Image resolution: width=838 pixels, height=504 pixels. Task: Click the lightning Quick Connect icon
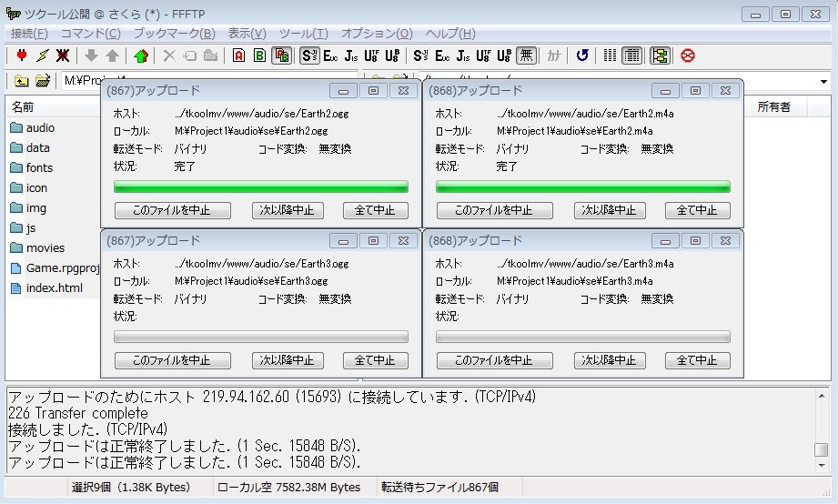pos(42,55)
